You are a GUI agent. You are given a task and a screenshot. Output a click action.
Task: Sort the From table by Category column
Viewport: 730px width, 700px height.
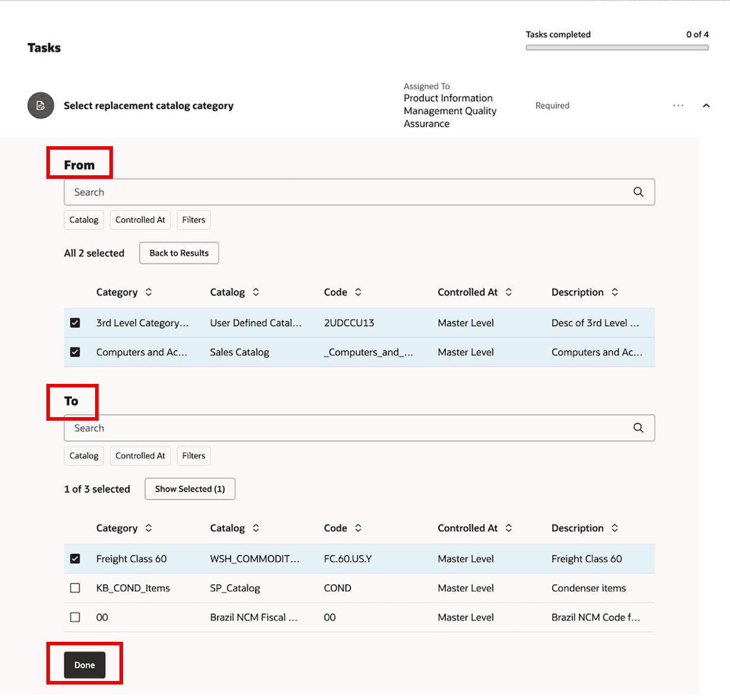click(149, 292)
